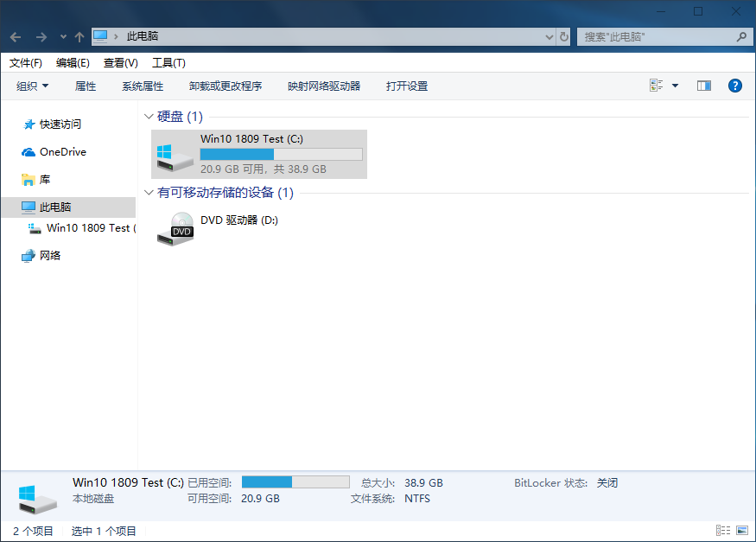Click the 打开设置 button
756x542 pixels.
point(407,86)
